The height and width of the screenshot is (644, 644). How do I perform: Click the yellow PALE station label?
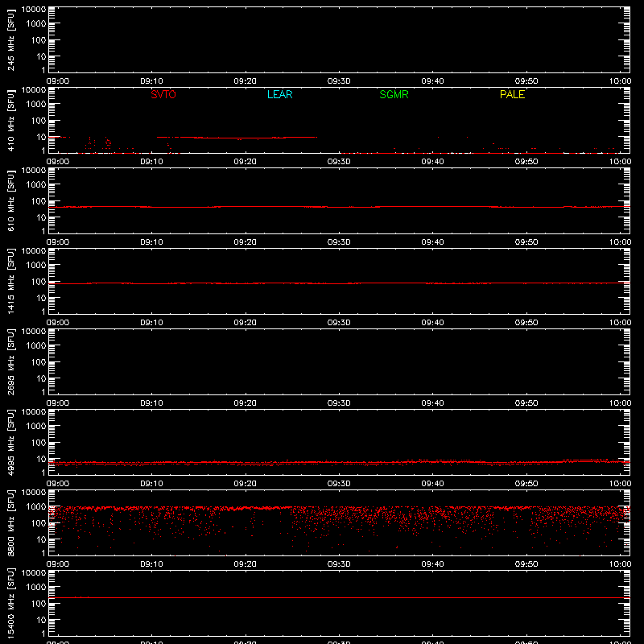512,94
